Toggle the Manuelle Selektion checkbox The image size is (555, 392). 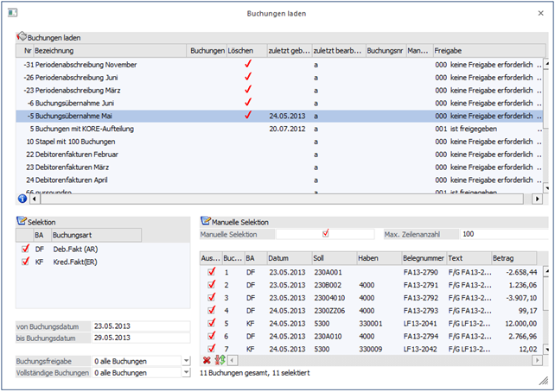coord(325,234)
